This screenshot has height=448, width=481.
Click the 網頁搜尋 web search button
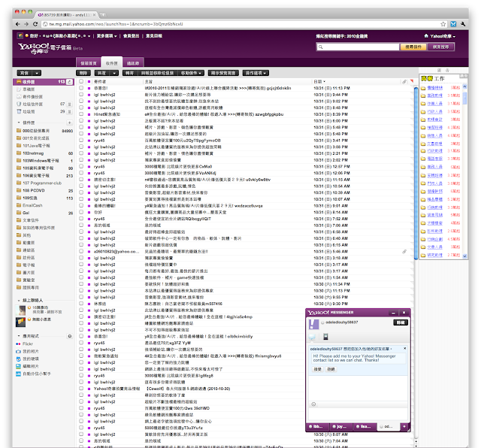pos(441,47)
